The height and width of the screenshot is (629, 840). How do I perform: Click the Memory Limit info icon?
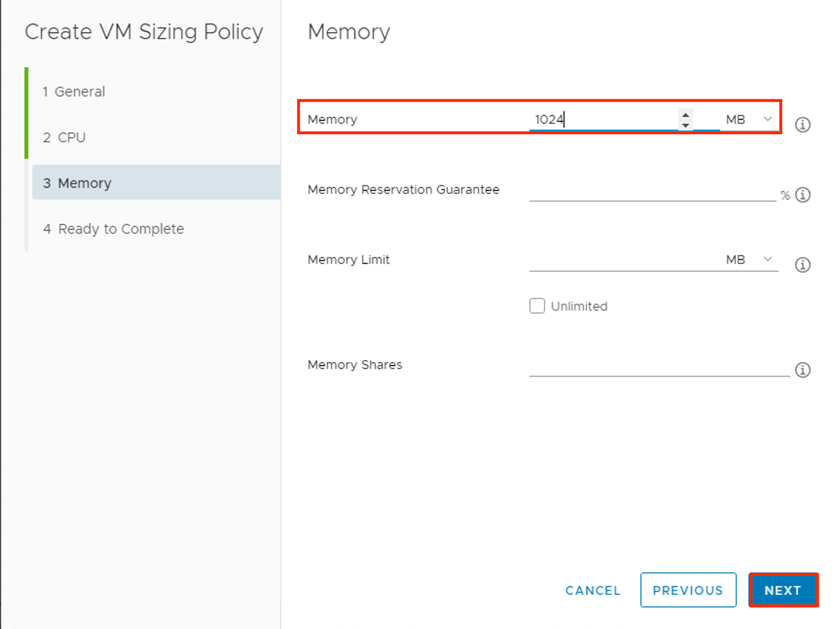coord(802,265)
